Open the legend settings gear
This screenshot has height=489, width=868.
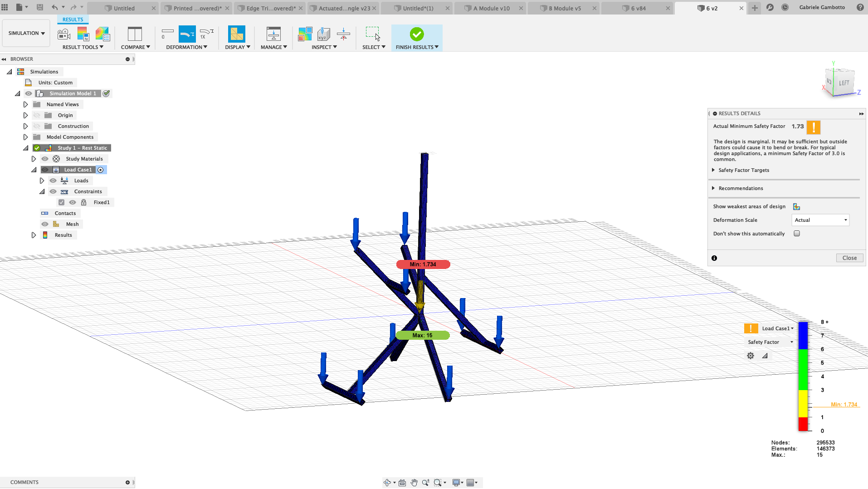point(750,356)
